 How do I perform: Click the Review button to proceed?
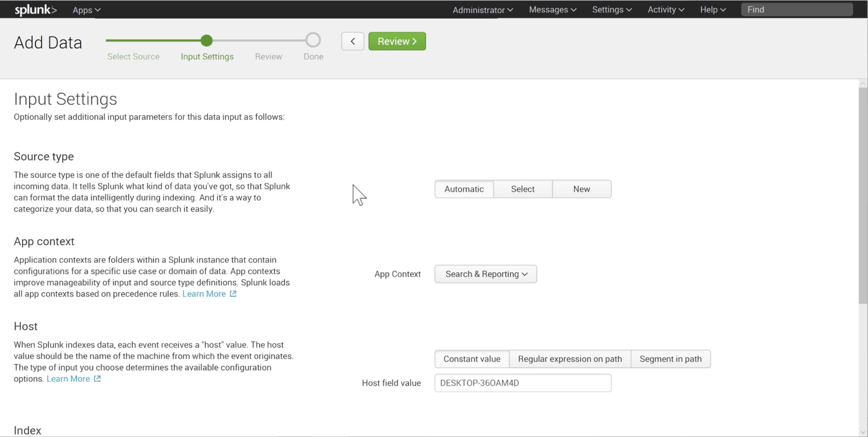397,41
